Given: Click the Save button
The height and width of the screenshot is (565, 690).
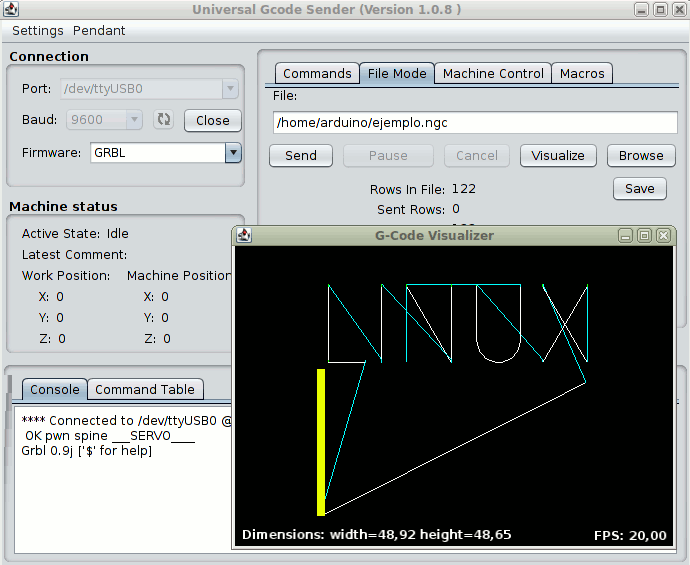Looking at the screenshot, I should (640, 189).
